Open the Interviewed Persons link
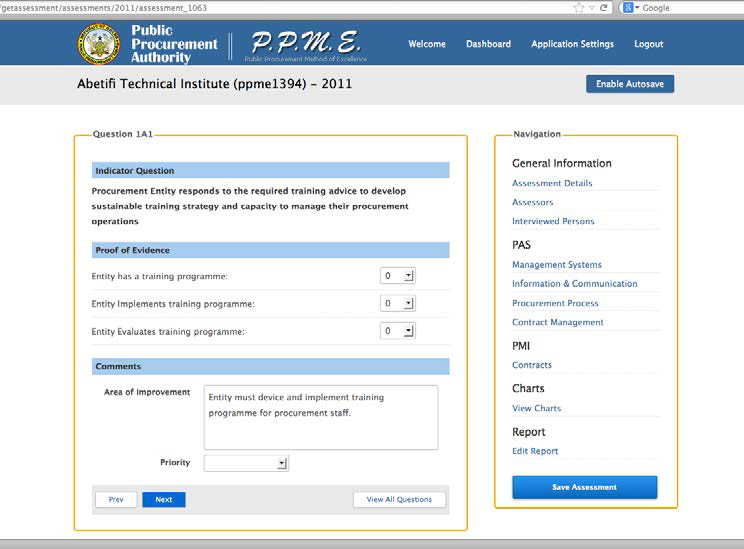This screenshot has height=549, width=744. 553,221
